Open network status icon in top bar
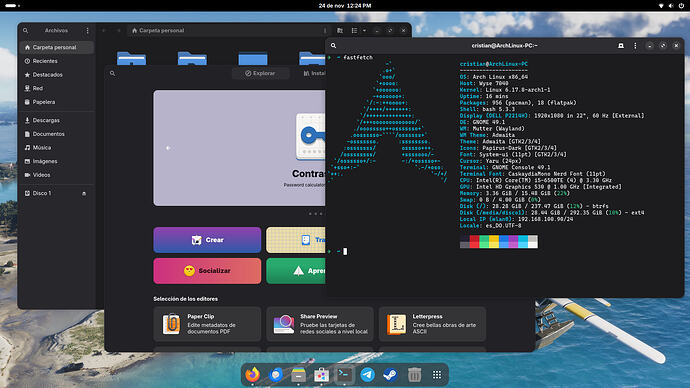Viewport: 690px width, 388px height. click(x=661, y=6)
